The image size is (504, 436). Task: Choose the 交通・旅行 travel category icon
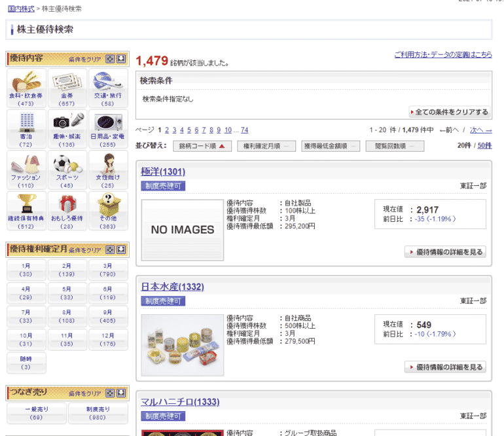point(108,88)
